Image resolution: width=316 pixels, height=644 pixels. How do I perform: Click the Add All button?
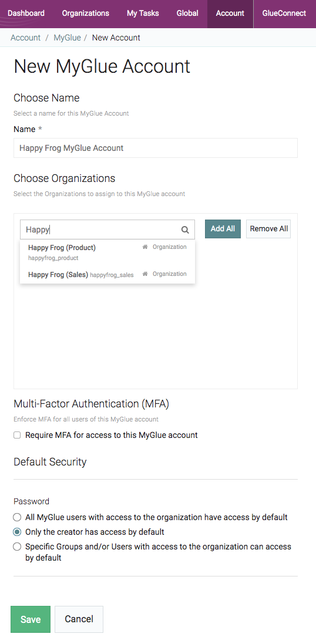click(223, 229)
